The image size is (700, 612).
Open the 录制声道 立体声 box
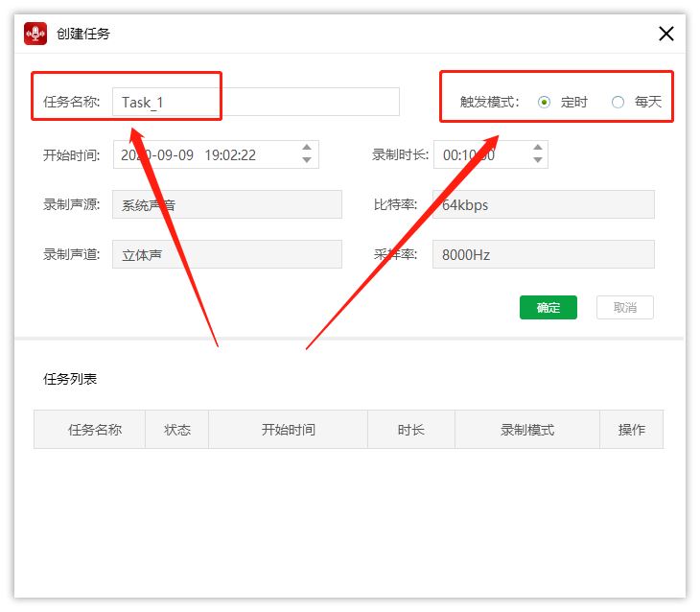(226, 254)
